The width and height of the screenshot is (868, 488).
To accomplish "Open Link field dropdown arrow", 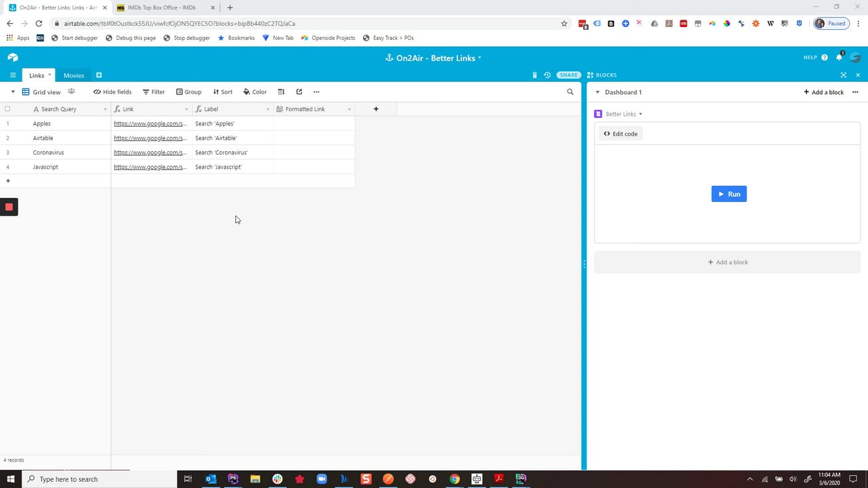I will pyautogui.click(x=186, y=109).
